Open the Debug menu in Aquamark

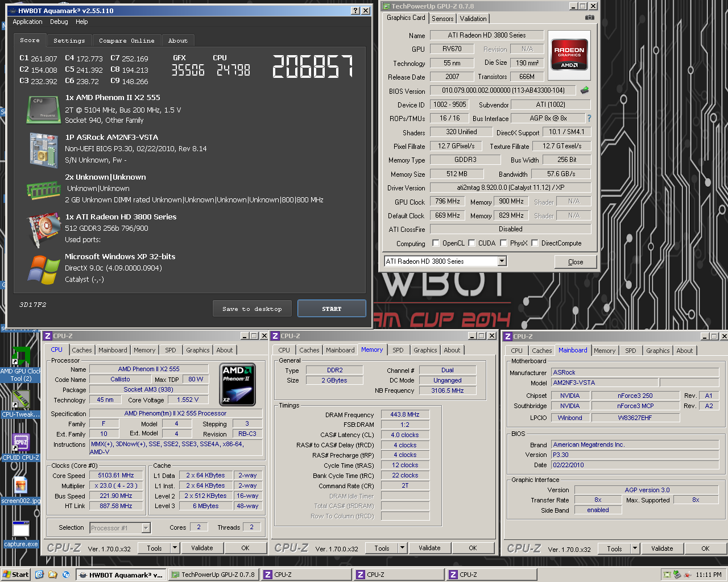click(x=59, y=22)
